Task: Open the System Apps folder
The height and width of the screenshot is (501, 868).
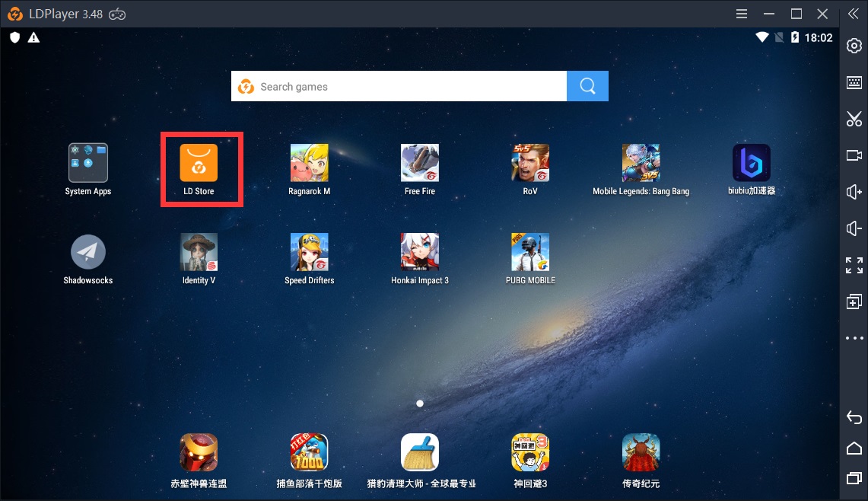Action: [x=87, y=162]
